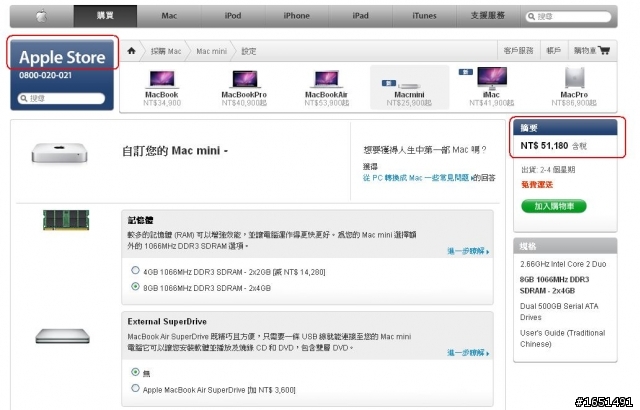Open 進一步瞭解 link in memory section

(x=468, y=251)
